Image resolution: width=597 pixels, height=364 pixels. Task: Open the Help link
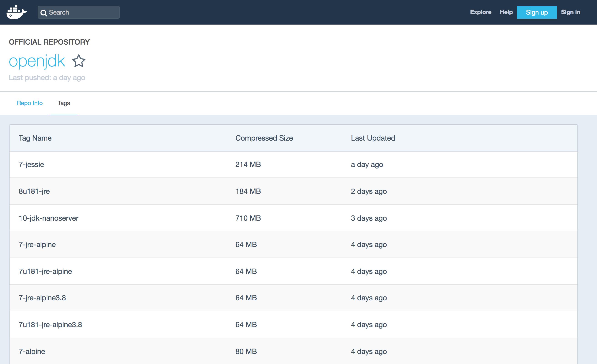coord(506,12)
